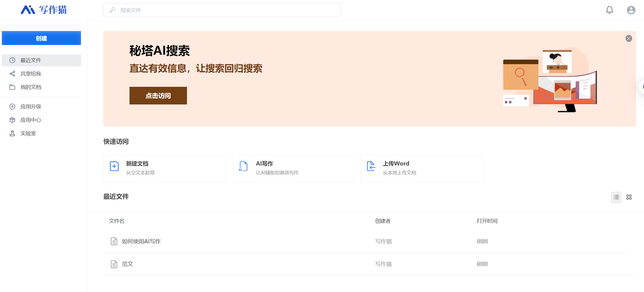Viewport: 644px width, 292px height.
Task: Click the 实验室 flask icon
Action: coord(13,134)
